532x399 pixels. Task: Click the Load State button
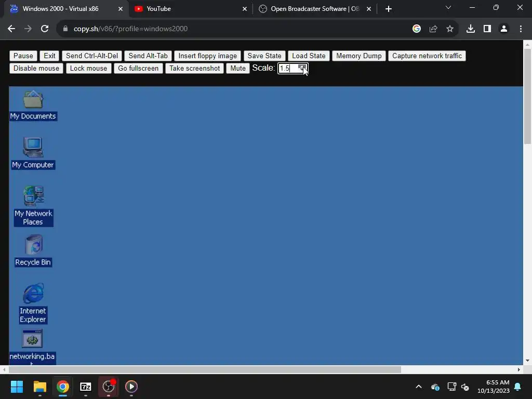click(309, 56)
